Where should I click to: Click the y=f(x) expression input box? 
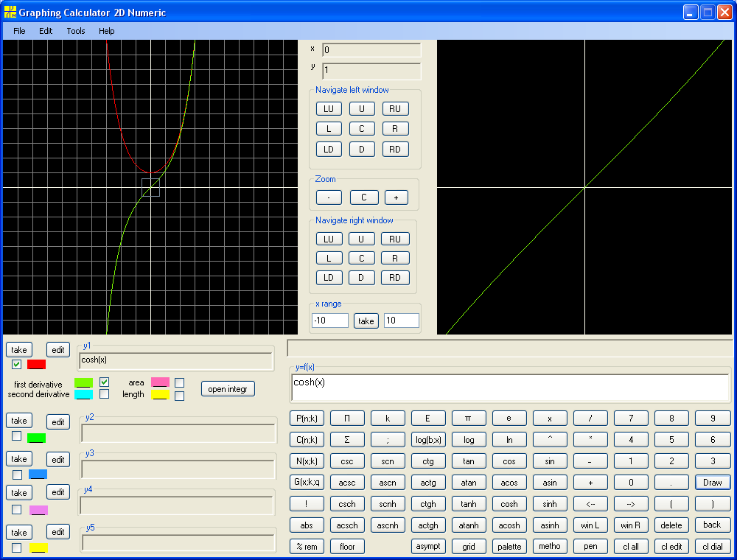510,388
